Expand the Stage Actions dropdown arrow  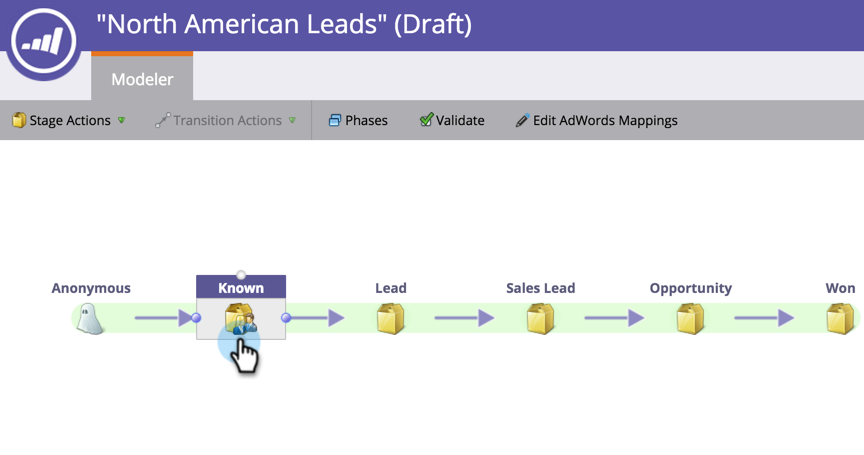point(121,120)
